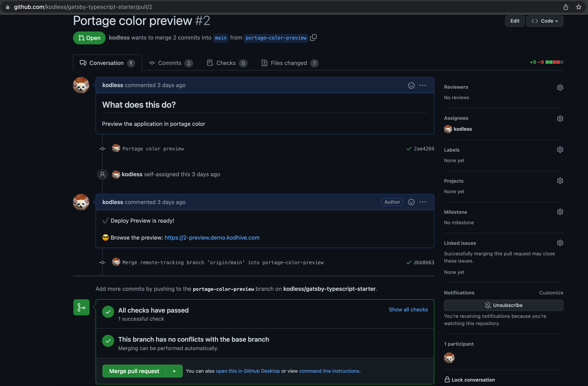Click the green merge branch icon
The width and height of the screenshot is (588, 386).
pos(81,307)
